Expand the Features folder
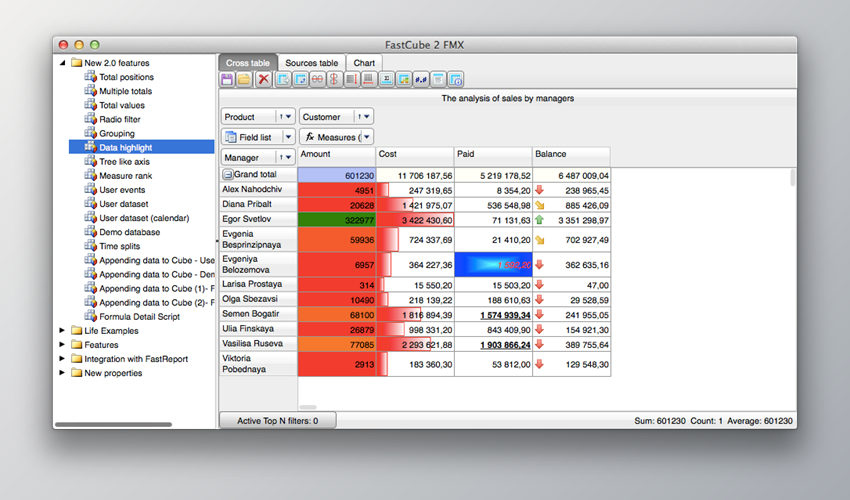850x500 pixels. [x=62, y=344]
